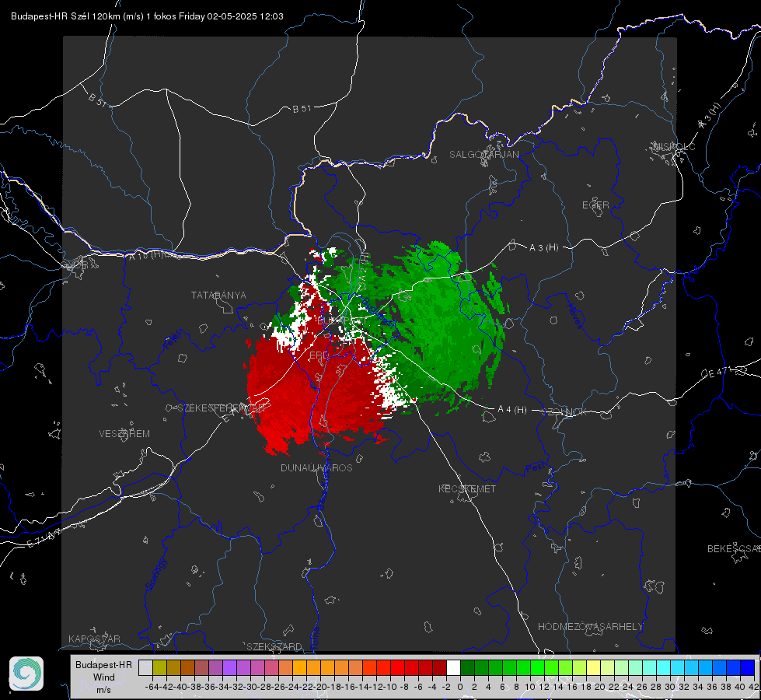The height and width of the screenshot is (700, 761).
Task: Pick the blue 40 to 42 legend swatch
Action: (x=747, y=667)
